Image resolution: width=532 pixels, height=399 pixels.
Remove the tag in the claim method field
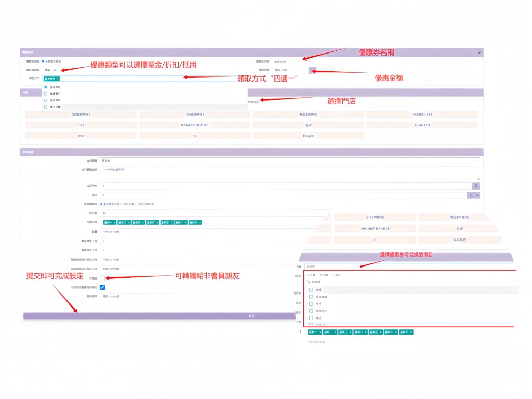tap(58, 79)
